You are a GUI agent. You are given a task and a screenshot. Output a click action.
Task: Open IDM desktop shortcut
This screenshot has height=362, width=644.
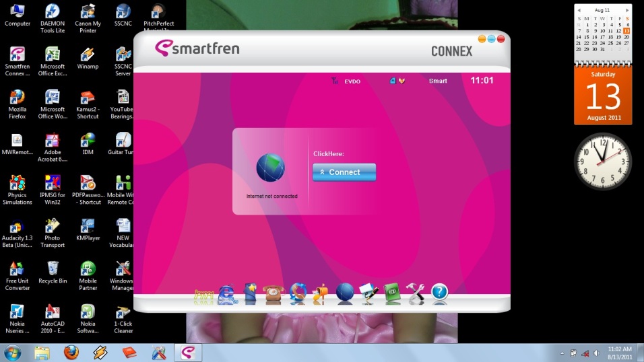pos(88,144)
